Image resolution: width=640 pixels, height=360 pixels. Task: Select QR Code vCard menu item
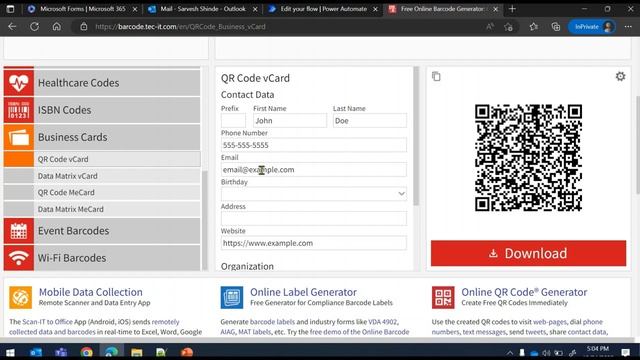click(x=102, y=159)
